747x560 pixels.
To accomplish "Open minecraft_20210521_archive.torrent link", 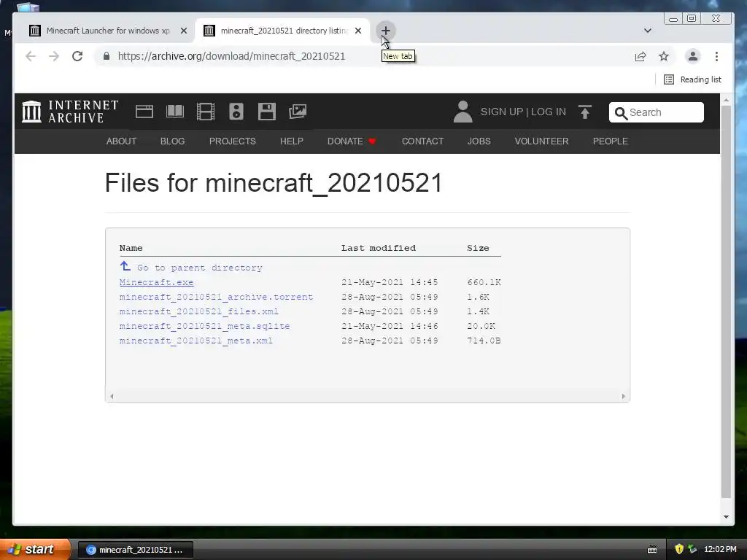I will point(216,297).
